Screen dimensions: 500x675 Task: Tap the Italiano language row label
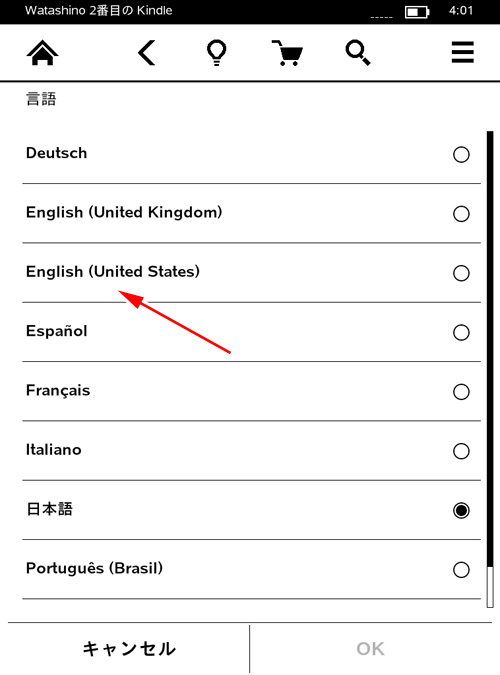(53, 450)
